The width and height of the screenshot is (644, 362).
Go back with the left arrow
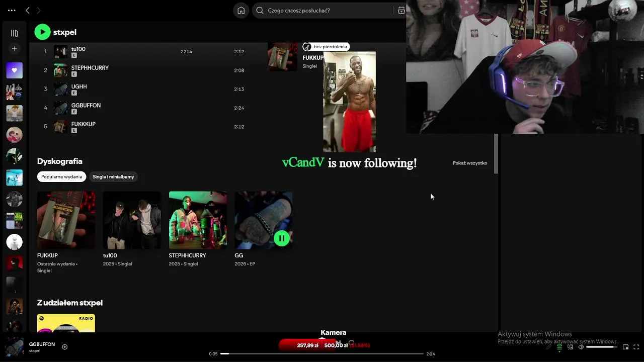tap(28, 10)
